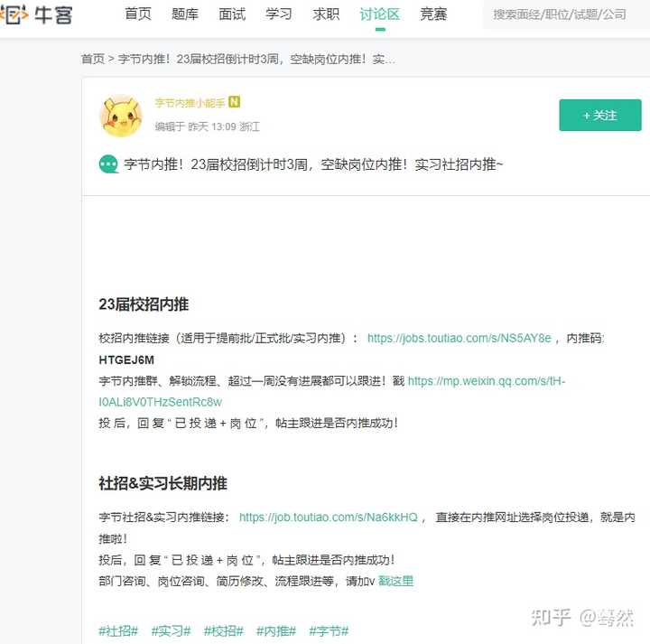Open the #字节# hashtag
The width and height of the screenshot is (650, 644).
pos(329,630)
